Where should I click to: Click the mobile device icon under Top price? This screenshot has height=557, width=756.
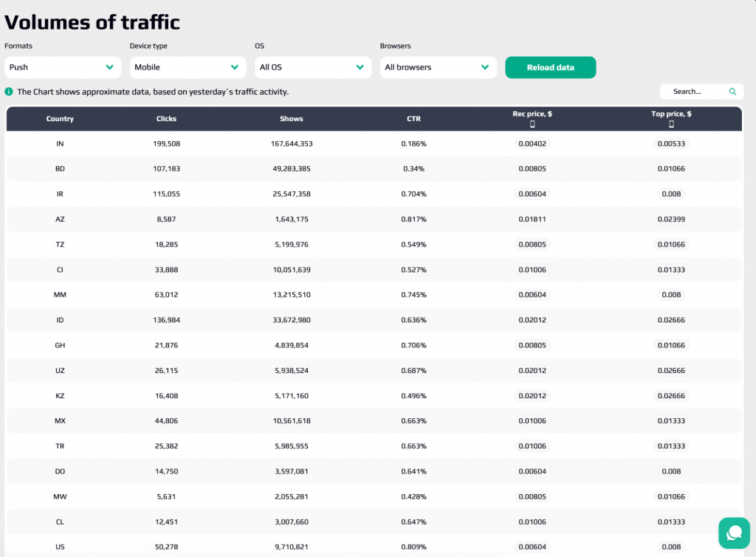pyautogui.click(x=671, y=124)
